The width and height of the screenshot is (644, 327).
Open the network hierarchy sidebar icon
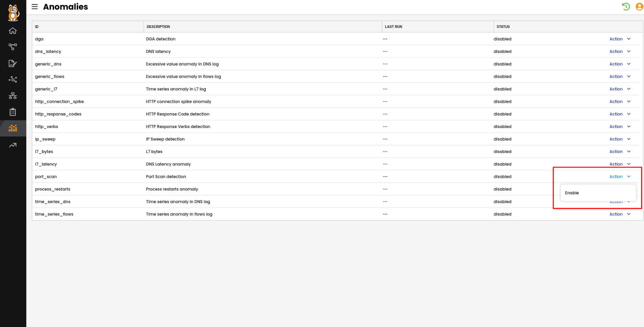tap(13, 96)
